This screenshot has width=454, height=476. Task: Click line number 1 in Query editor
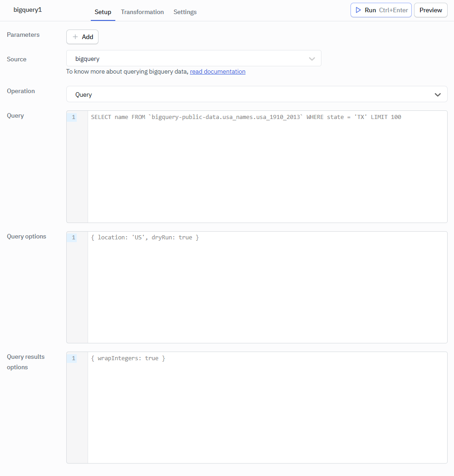coord(73,117)
